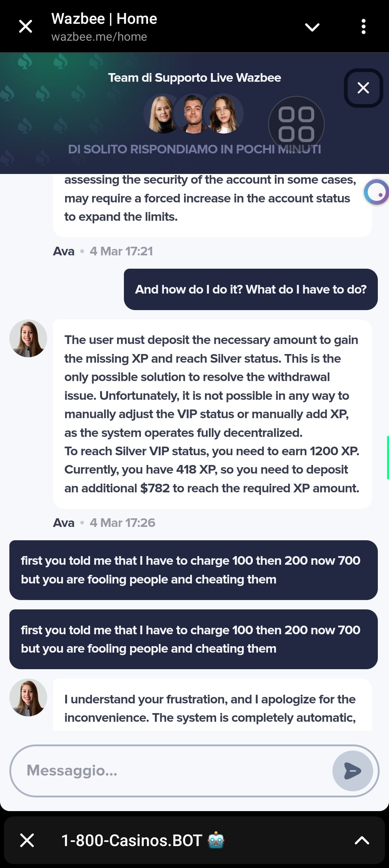Open the three-dot browser menu
The image size is (389, 868).
[363, 27]
